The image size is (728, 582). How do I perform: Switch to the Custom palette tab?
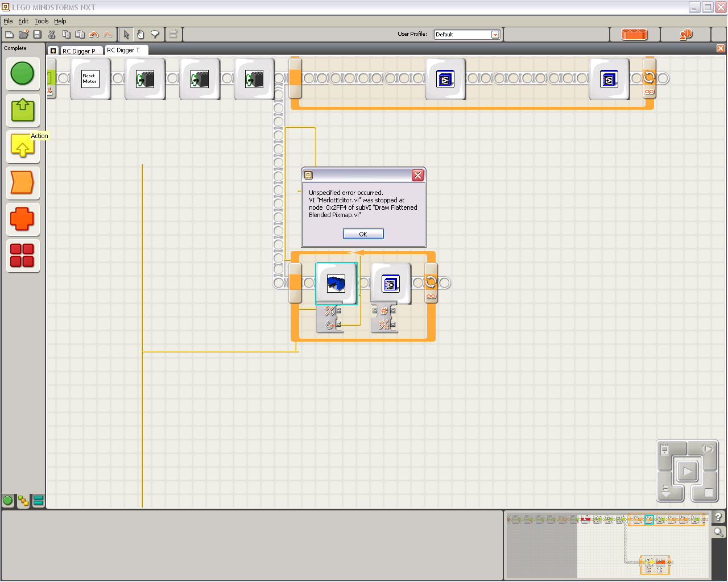38,501
